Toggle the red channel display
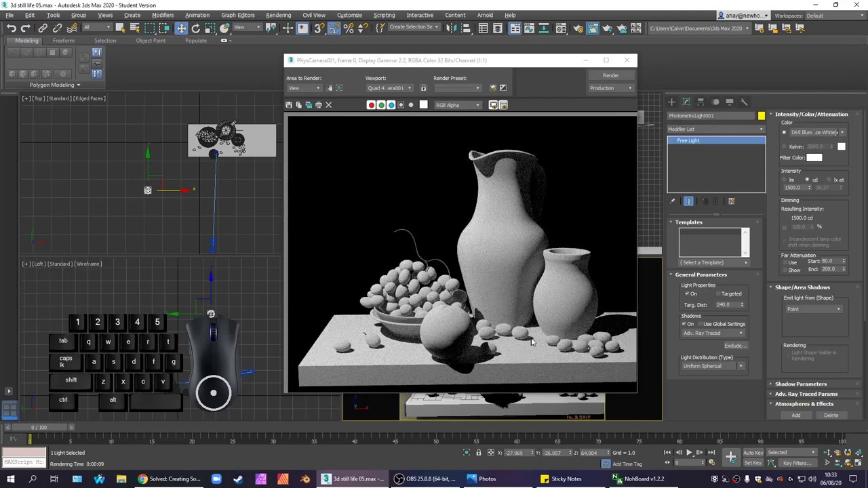The height and width of the screenshot is (488, 868). point(371,105)
